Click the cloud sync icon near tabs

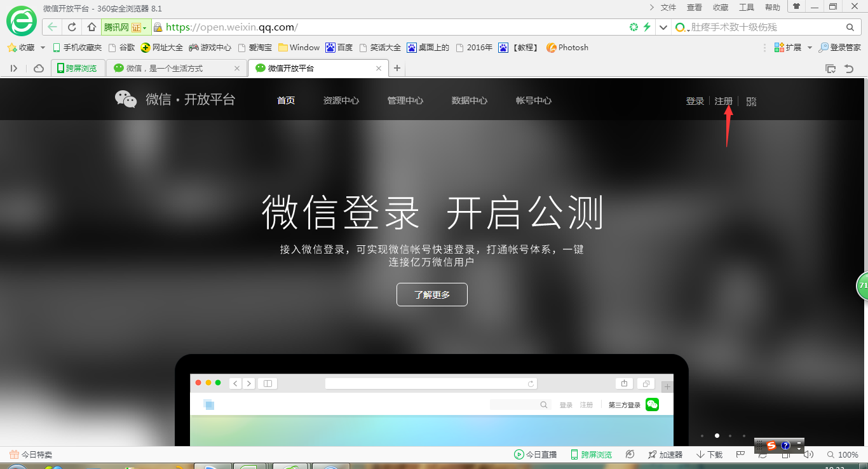pos(39,68)
